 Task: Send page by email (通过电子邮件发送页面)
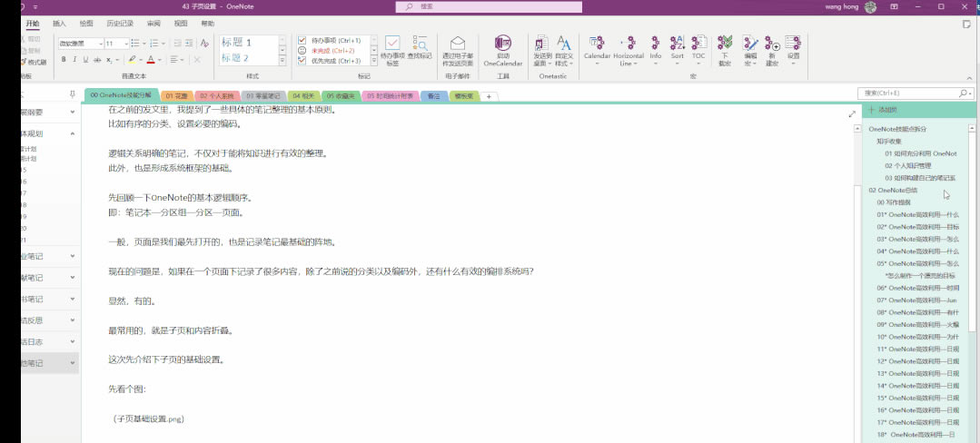[458, 51]
